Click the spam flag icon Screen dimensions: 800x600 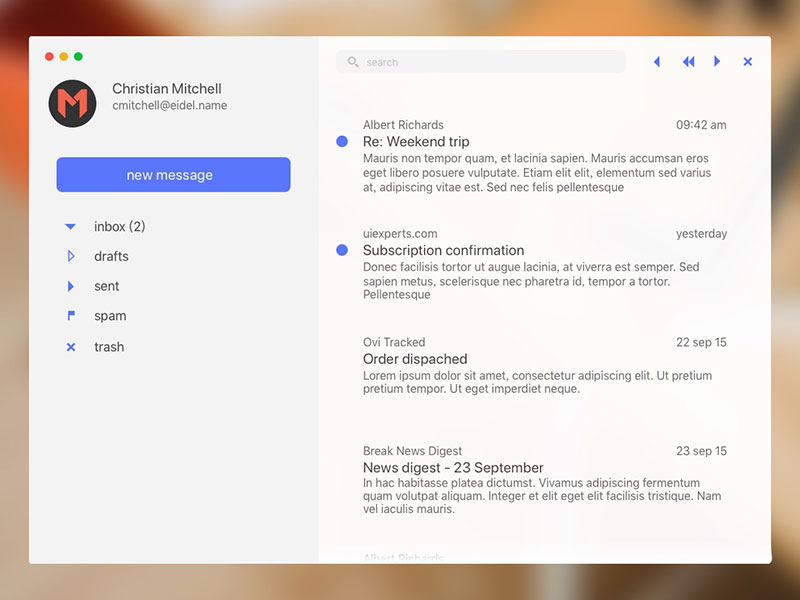pos(70,316)
